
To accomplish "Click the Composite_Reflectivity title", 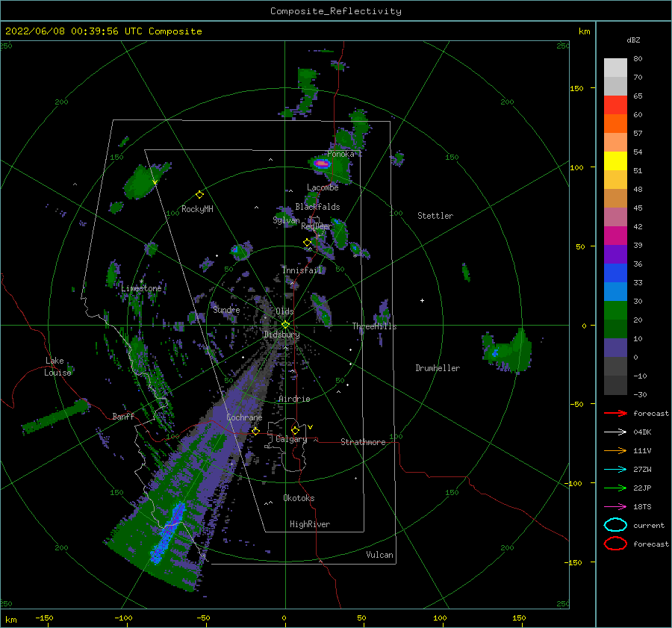I will coord(336,11).
